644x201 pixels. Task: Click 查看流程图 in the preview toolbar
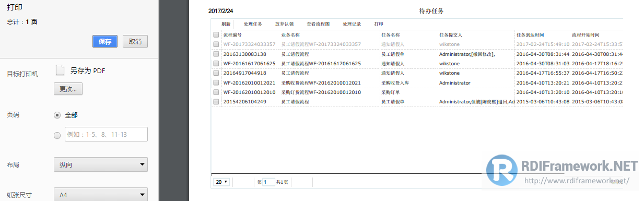(318, 24)
